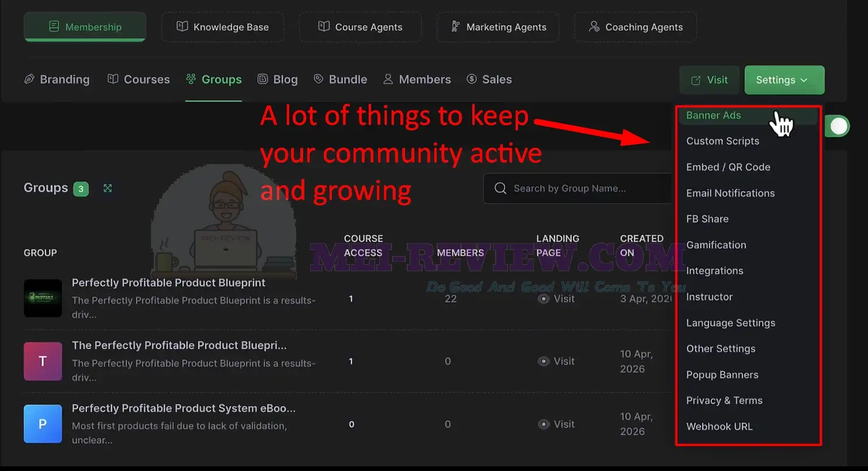
Task: Open the Coaching Agents section
Action: tap(636, 27)
